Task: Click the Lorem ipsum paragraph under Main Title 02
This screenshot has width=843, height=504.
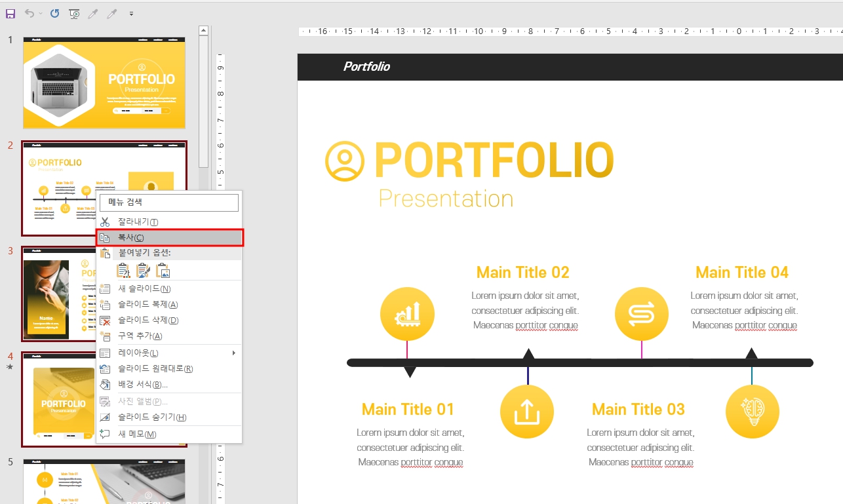Action: point(525,311)
